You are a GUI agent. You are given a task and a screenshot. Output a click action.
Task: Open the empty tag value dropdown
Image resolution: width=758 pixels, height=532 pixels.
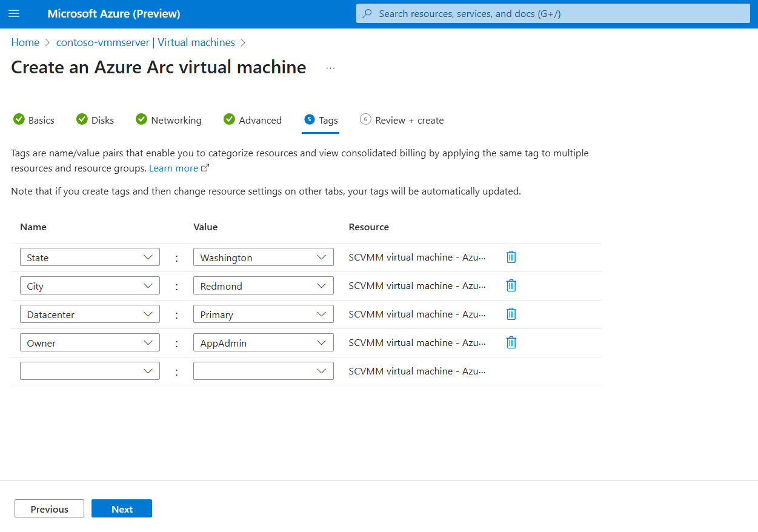264,371
